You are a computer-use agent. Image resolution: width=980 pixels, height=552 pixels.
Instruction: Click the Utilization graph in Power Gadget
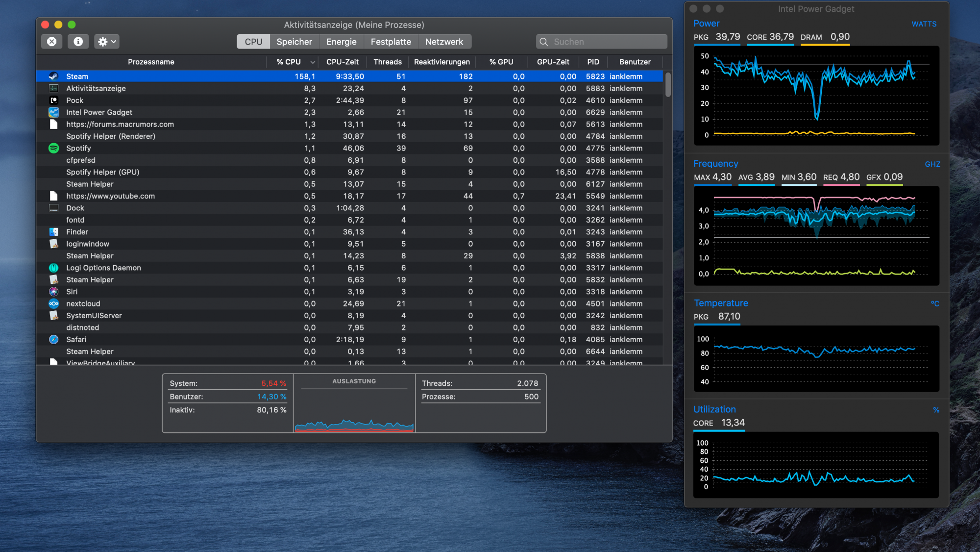(x=816, y=465)
